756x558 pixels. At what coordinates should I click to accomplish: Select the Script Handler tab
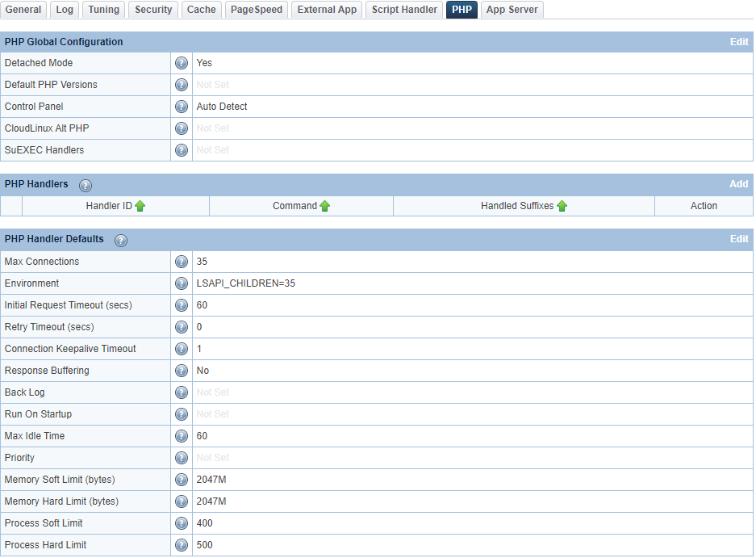403,10
